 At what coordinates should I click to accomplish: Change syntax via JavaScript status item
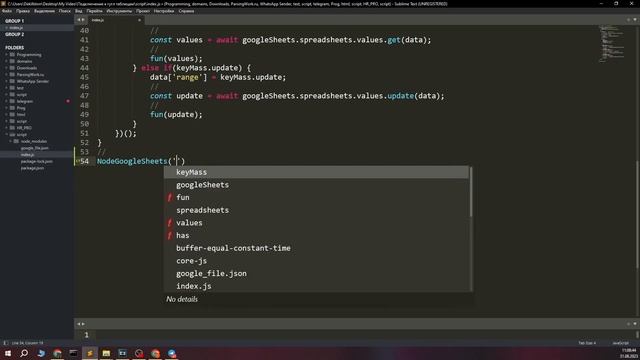click(x=620, y=343)
